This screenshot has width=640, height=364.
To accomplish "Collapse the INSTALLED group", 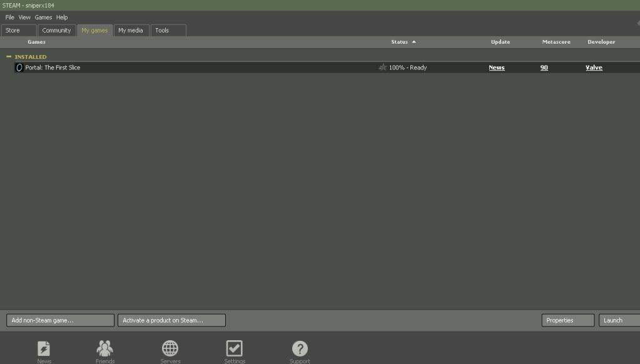I will 9,57.
